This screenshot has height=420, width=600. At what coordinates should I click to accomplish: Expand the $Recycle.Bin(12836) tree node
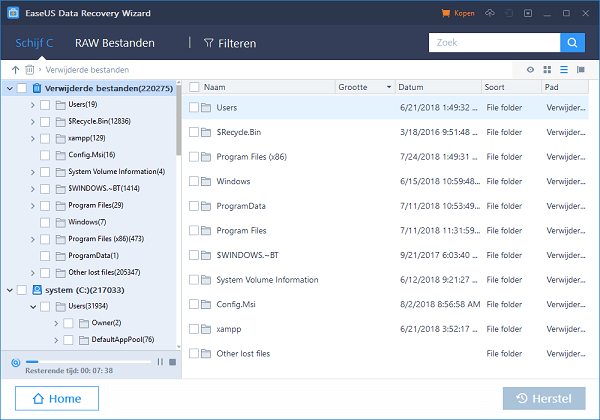(33, 122)
